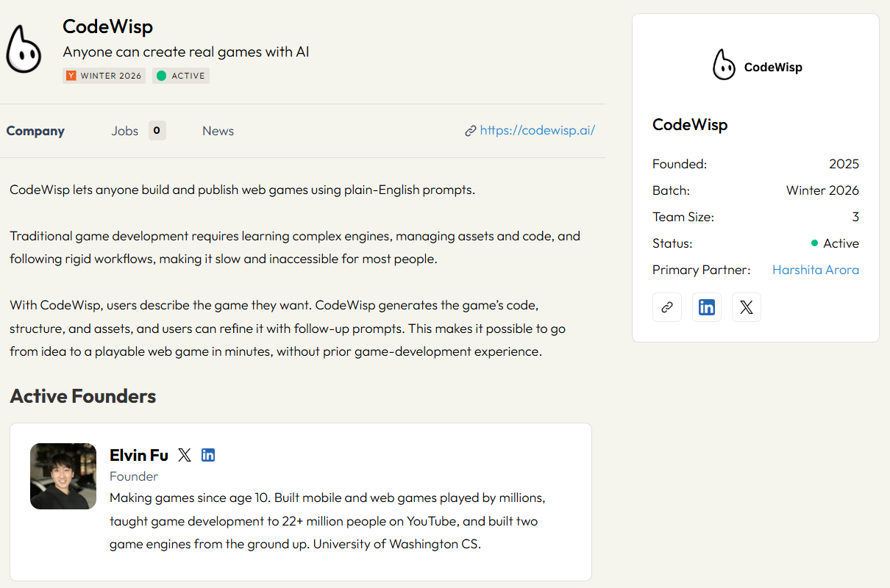Screen dimensions: 890x588
Task: Switch to the Company tab
Action: click(35, 131)
